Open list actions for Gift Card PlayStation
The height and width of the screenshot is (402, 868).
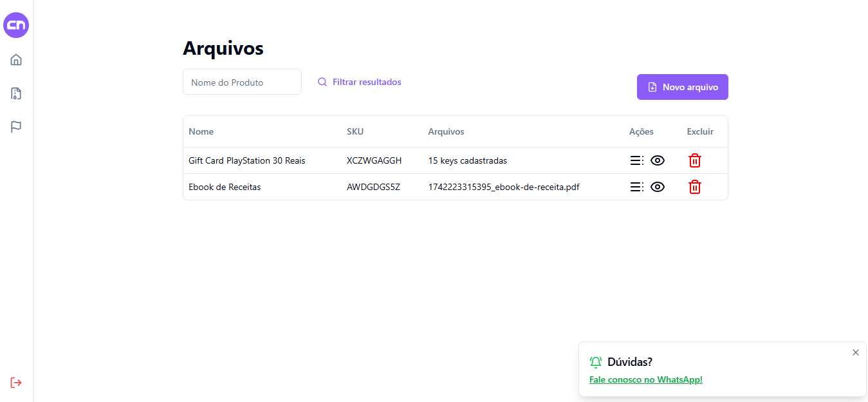pos(636,160)
